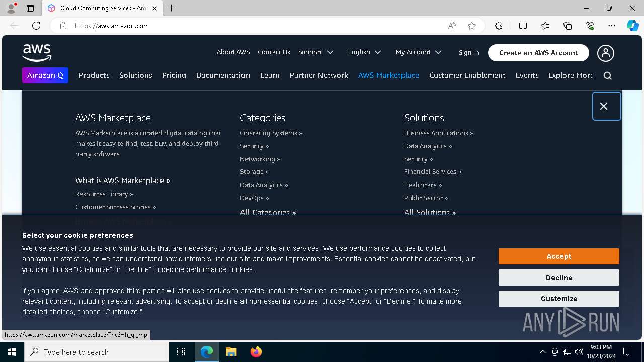This screenshot has width=644, height=362.
Task: Open a new browser tab
Action: [172, 8]
